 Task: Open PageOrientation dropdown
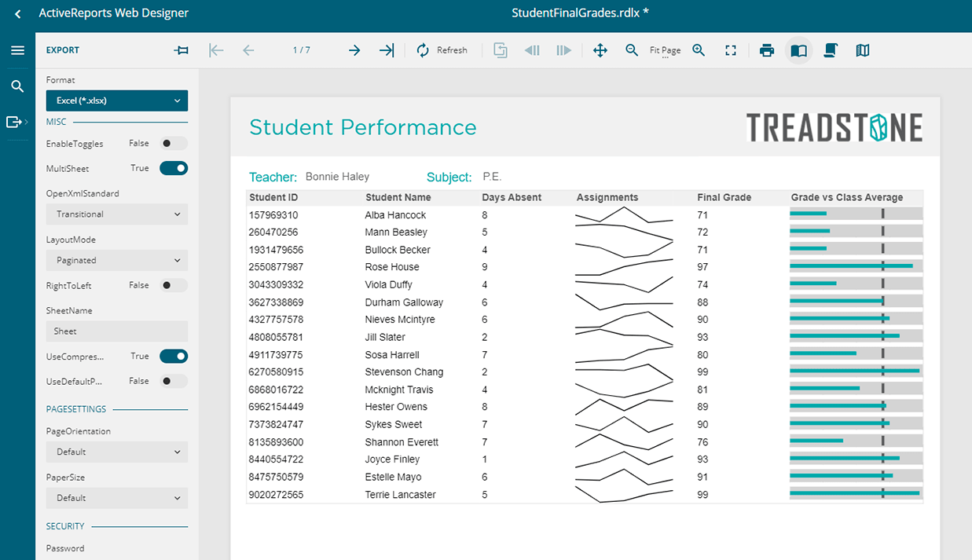(117, 452)
